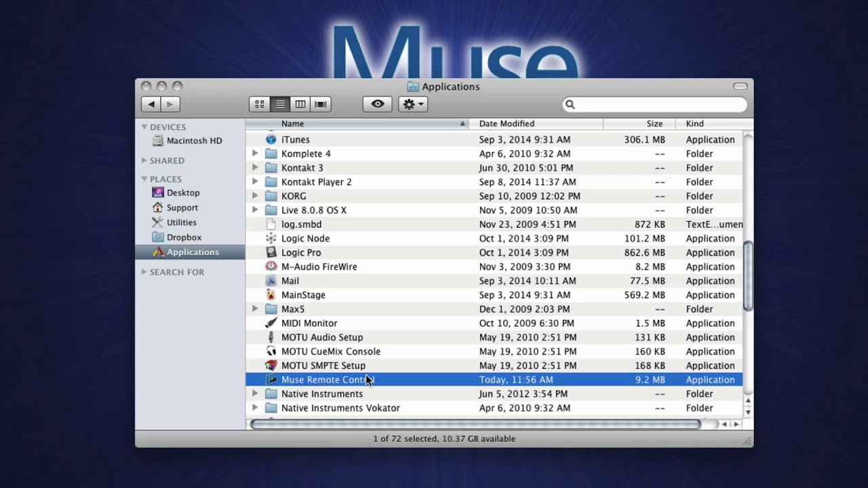Expand the Native Instruments Vokator folder
Viewport: 868px width, 488px height.
(x=255, y=408)
